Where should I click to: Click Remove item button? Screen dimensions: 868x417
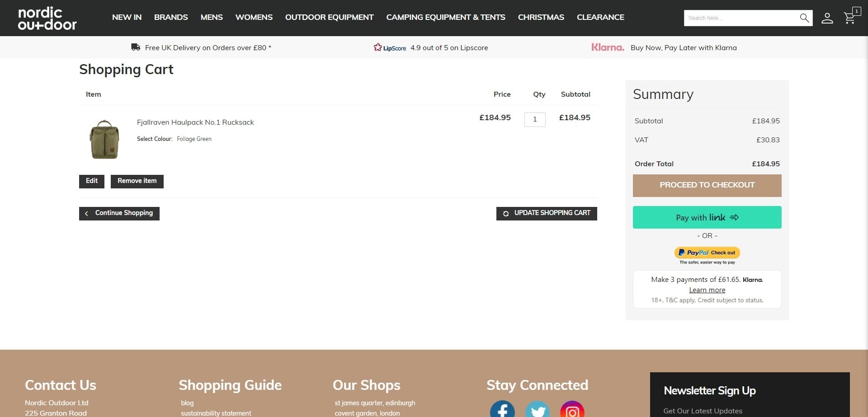(137, 181)
